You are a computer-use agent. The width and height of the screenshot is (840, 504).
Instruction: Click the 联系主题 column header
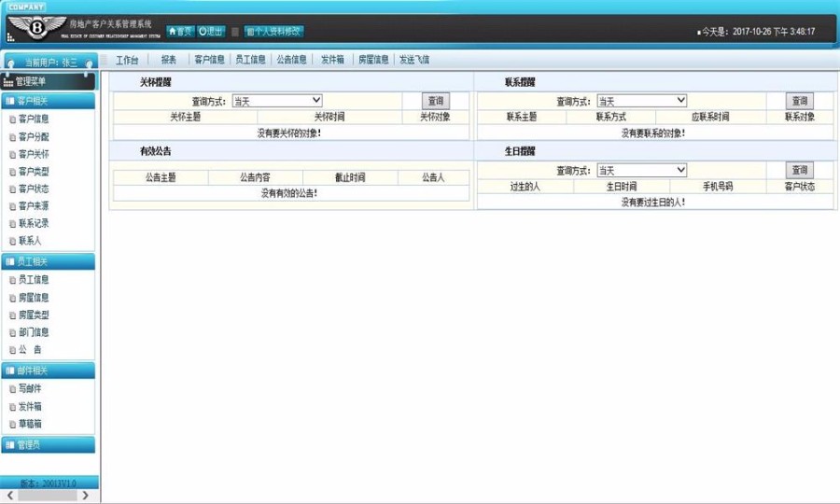pyautogui.click(x=522, y=117)
